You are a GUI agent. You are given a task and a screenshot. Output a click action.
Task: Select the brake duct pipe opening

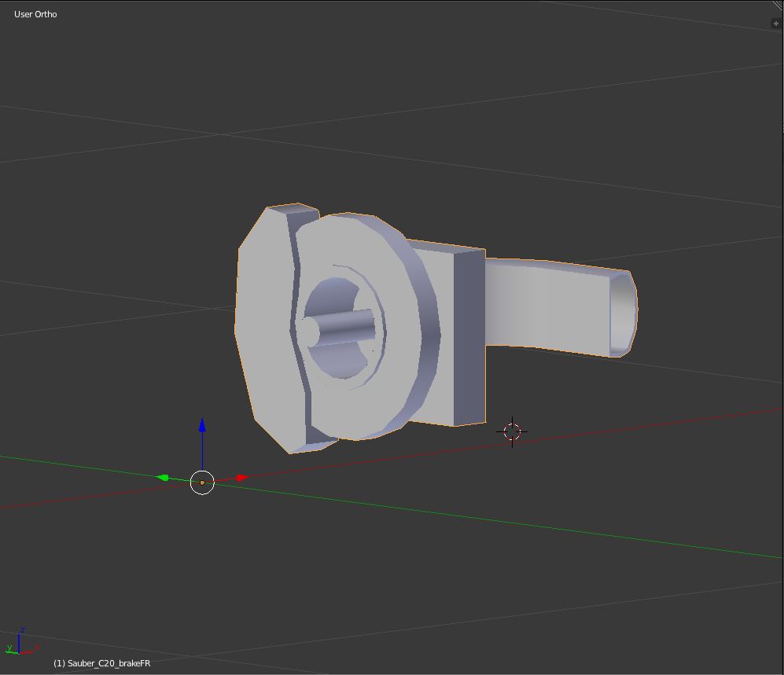pos(623,314)
